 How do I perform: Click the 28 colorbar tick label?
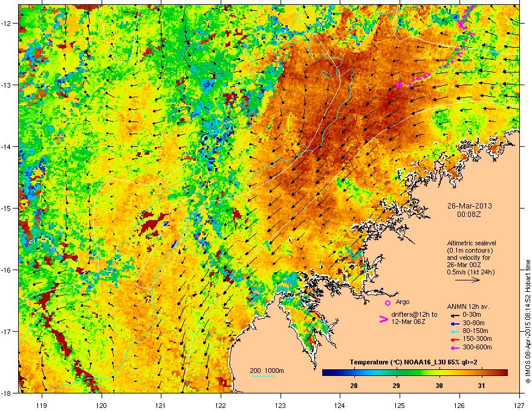[x=354, y=386]
